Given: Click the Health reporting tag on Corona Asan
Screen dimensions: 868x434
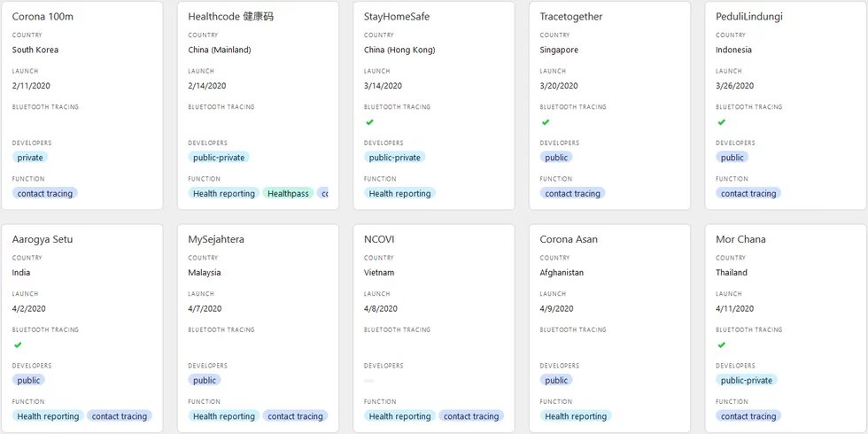Looking at the screenshot, I should pyautogui.click(x=576, y=415).
